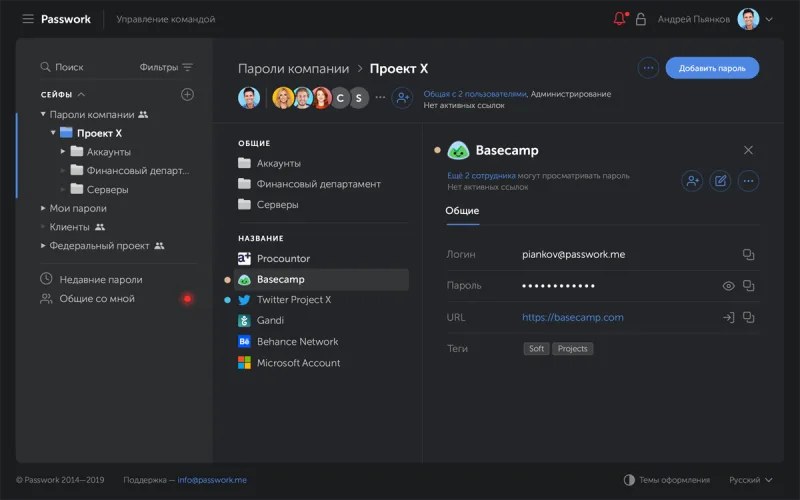Image resolution: width=800 pixels, height=500 pixels.
Task: Edit the Basecamp password entry
Action: pos(720,181)
